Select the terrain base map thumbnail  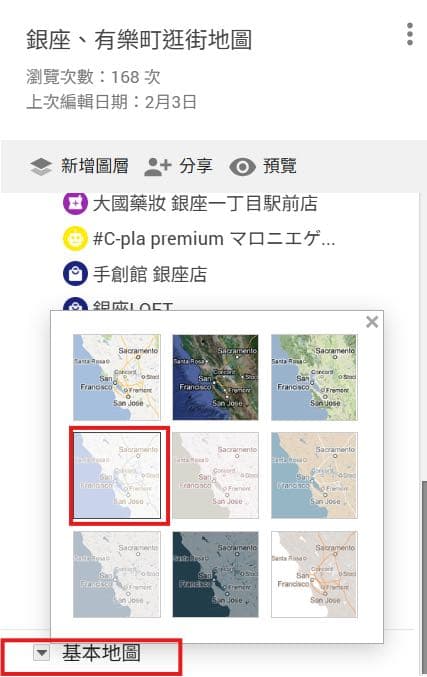click(x=314, y=377)
